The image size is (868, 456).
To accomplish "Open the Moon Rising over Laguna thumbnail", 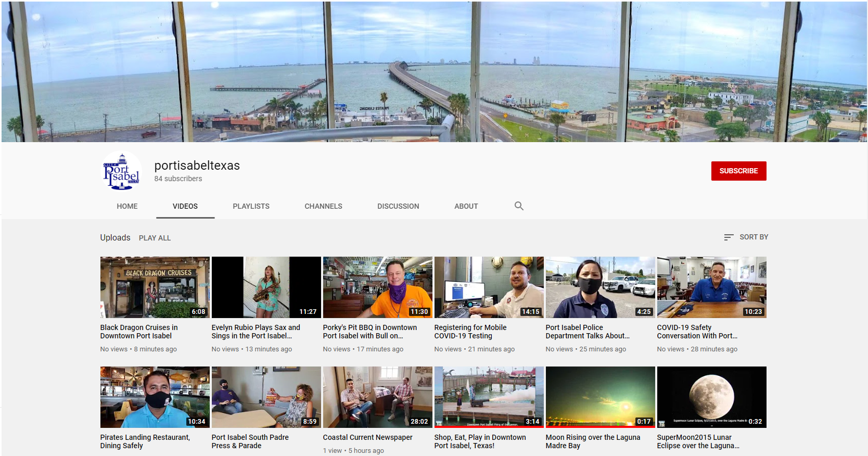I will (x=600, y=397).
